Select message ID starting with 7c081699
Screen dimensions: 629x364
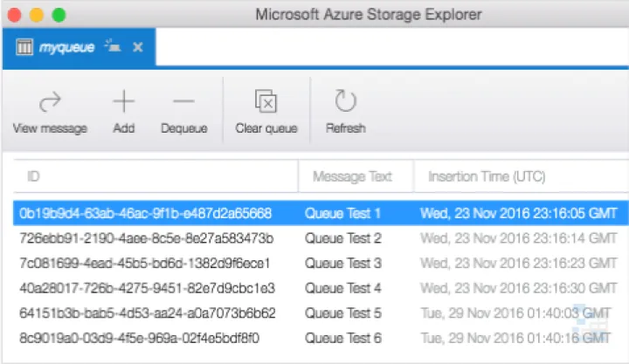145,263
